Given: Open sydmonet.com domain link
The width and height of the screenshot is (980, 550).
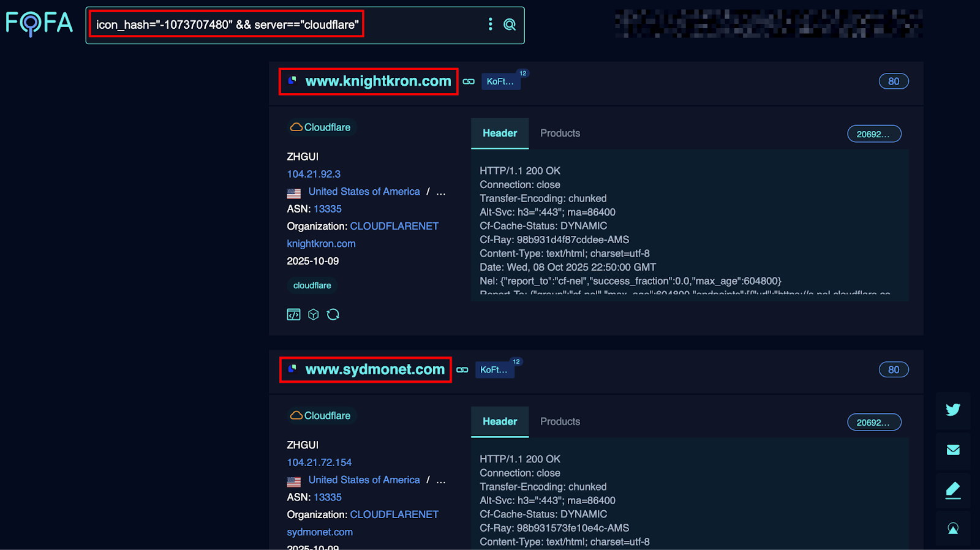Looking at the screenshot, I should pos(320,532).
